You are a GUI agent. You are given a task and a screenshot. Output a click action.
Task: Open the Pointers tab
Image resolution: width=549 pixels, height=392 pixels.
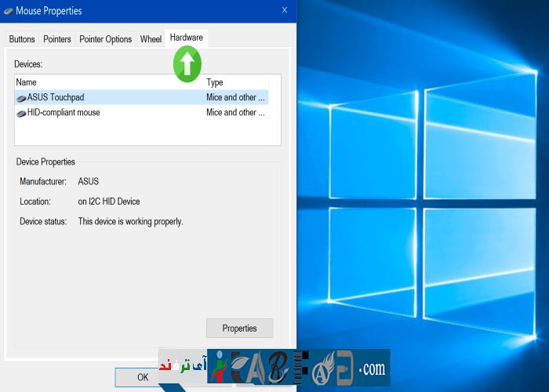pos(57,39)
